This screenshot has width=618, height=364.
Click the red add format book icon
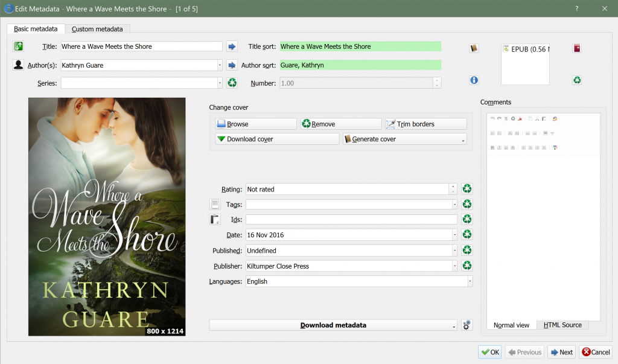click(x=576, y=48)
